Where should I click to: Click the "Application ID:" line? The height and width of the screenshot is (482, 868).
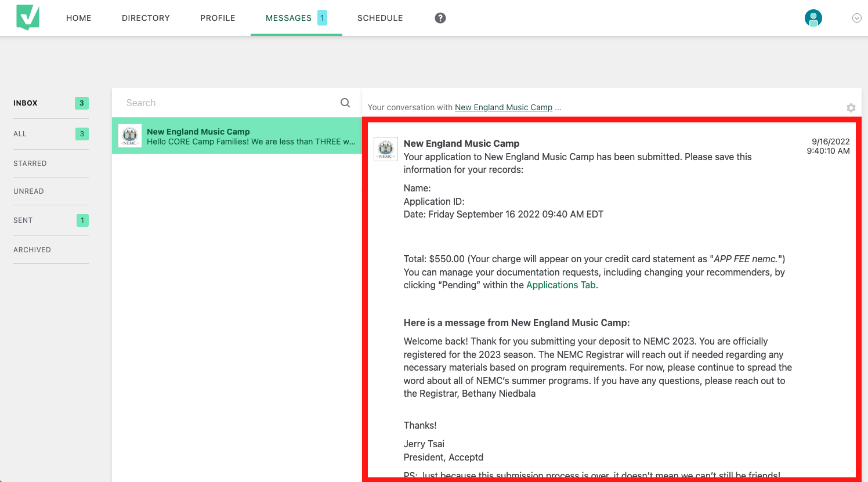(434, 202)
